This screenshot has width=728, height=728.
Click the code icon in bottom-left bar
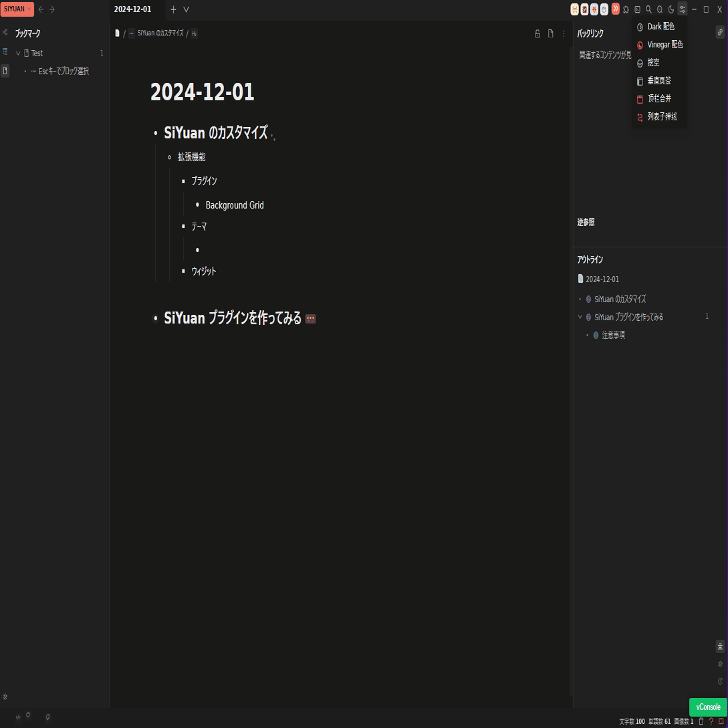click(x=18, y=717)
